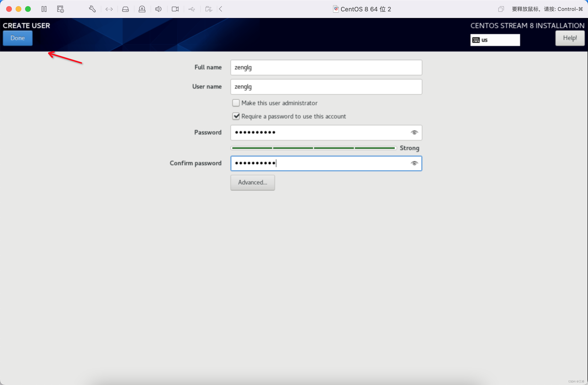588x385 pixels.
Task: Click the back chevron in the toolbar
Action: point(221,9)
